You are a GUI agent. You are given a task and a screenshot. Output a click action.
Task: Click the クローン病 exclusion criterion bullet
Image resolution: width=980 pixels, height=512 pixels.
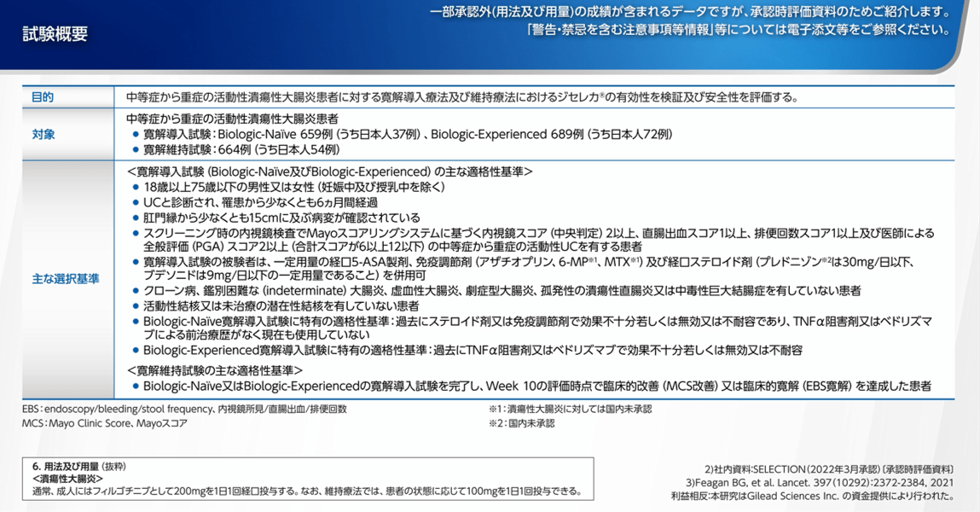[502, 291]
